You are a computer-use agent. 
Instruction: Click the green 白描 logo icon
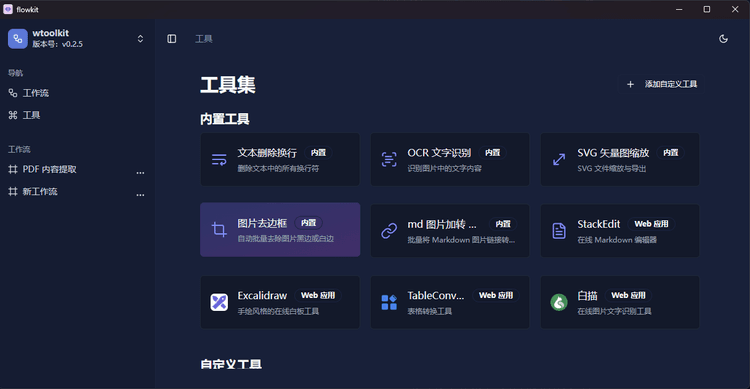(x=559, y=302)
